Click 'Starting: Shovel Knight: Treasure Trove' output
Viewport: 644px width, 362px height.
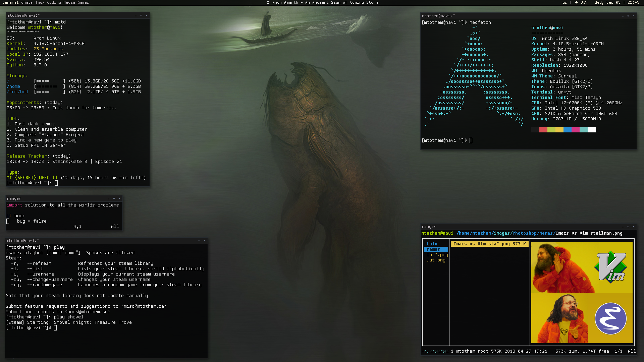pos(79,322)
